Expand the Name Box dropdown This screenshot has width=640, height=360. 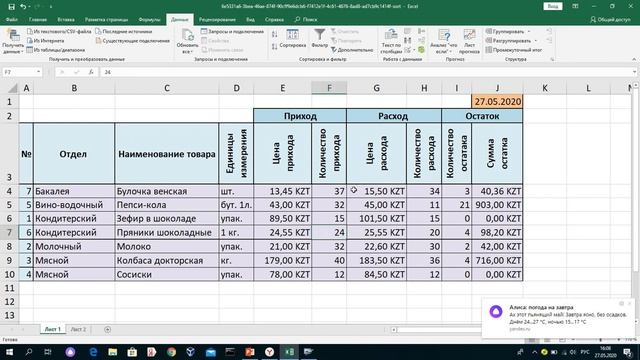click(38, 72)
